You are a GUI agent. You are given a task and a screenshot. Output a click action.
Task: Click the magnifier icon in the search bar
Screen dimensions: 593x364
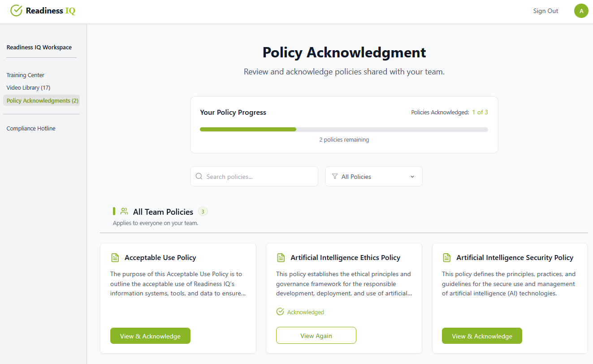(x=199, y=176)
